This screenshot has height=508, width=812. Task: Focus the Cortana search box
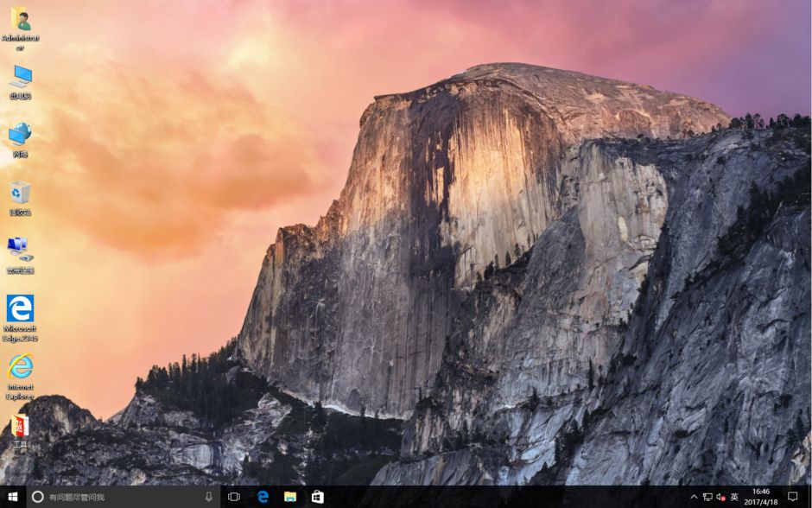(124, 497)
